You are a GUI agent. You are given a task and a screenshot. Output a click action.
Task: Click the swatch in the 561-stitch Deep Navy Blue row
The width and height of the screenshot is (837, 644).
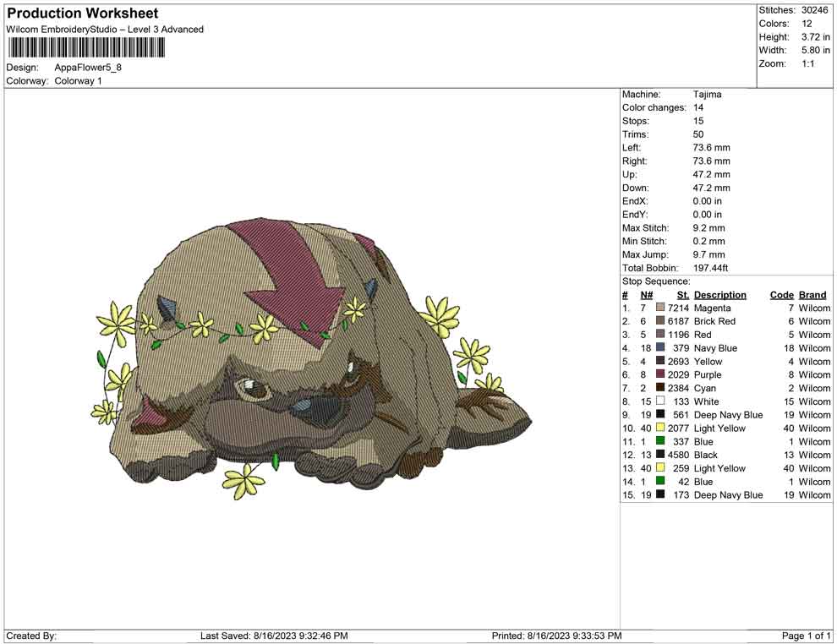660,414
